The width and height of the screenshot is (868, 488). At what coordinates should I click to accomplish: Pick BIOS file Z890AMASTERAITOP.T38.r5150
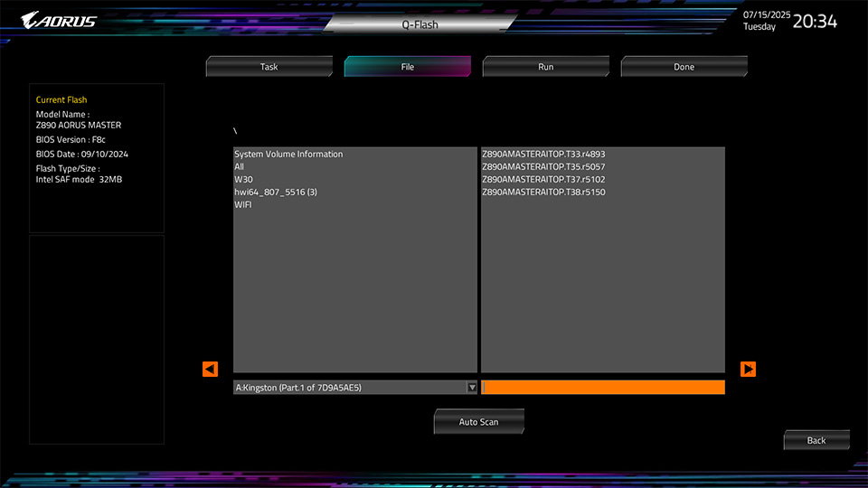pyautogui.click(x=543, y=192)
